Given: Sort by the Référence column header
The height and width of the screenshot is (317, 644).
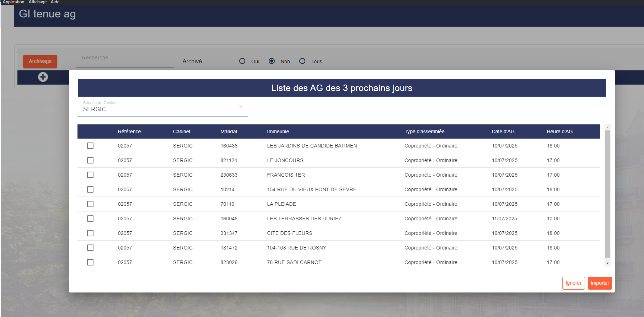Looking at the screenshot, I should click(x=129, y=131).
